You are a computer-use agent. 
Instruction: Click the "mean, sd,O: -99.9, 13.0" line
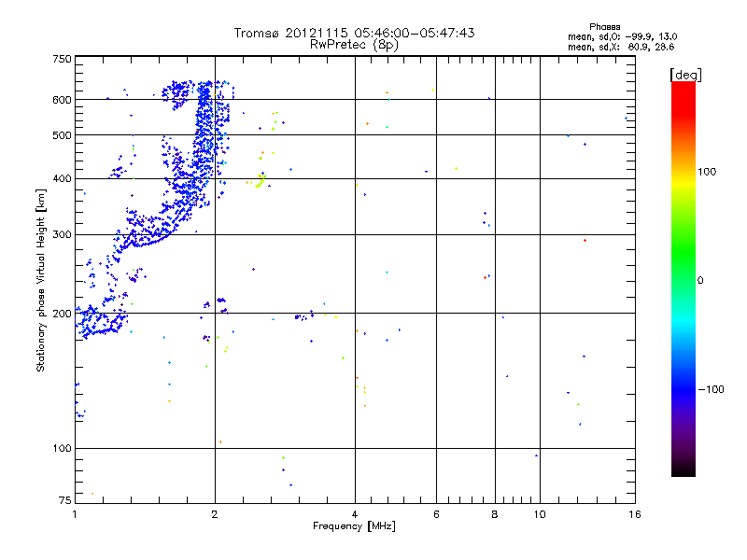pyautogui.click(x=622, y=36)
